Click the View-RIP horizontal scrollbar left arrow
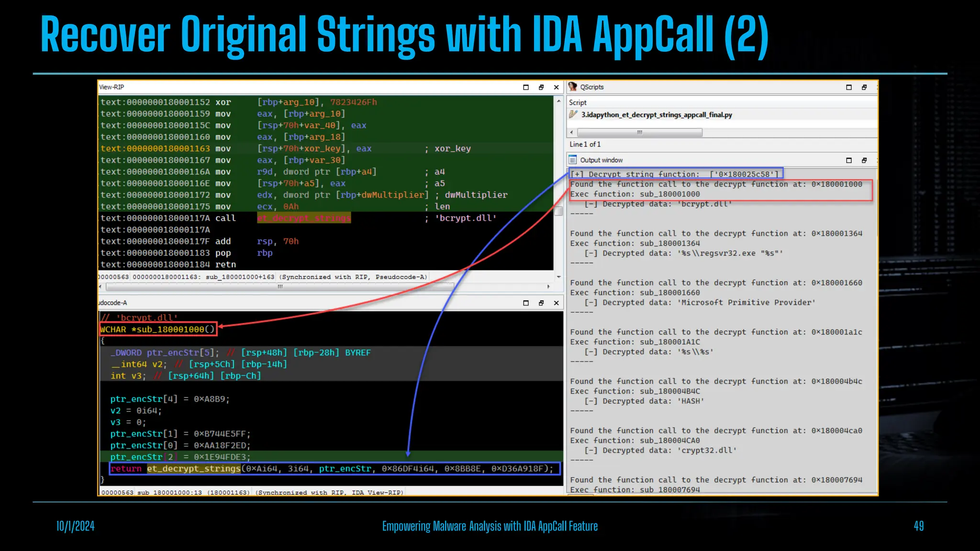The height and width of the screenshot is (551, 980). (100, 287)
